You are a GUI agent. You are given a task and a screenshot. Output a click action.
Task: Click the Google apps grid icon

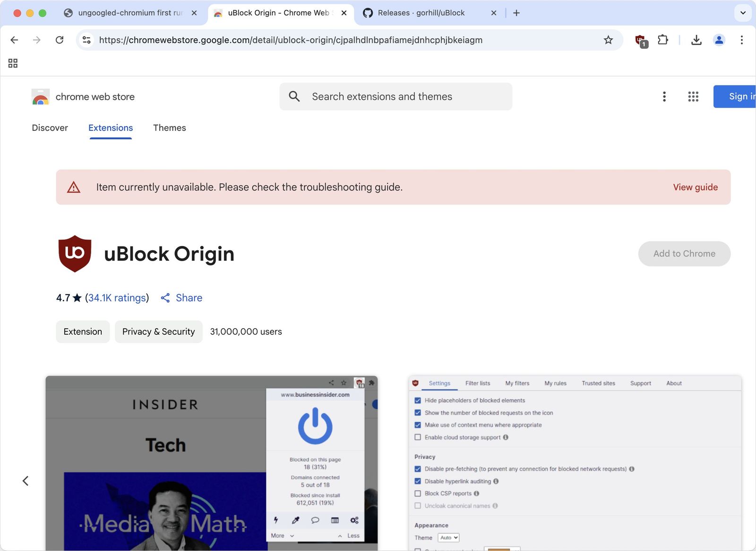tap(693, 96)
